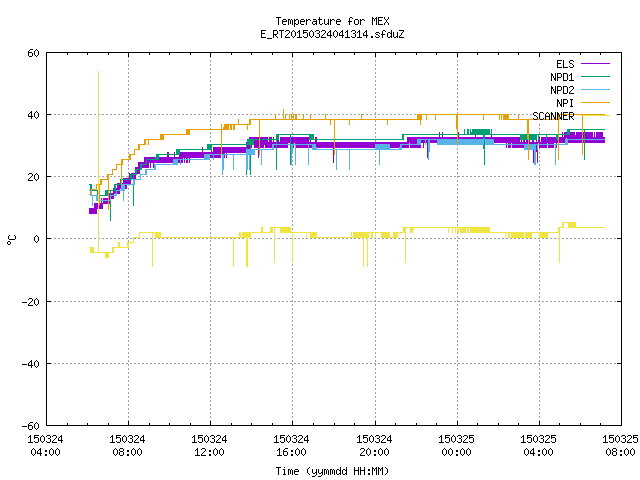
Task: Click the x-axis tick label 150325 08:00
Action: 620,446
